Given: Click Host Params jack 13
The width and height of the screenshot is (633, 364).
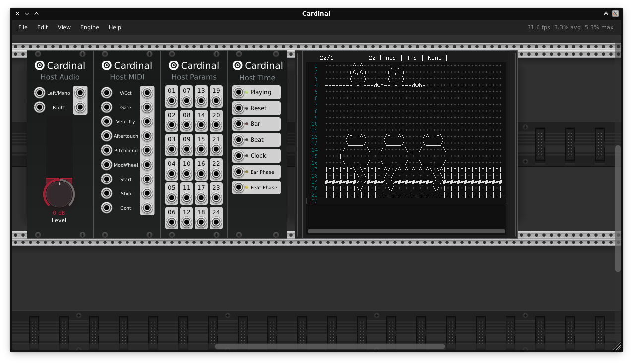Looking at the screenshot, I should click(201, 101).
